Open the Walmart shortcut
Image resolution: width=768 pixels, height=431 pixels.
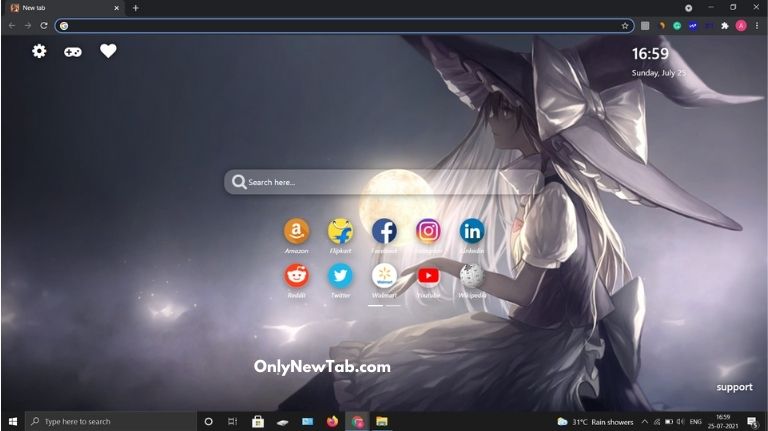click(x=384, y=276)
